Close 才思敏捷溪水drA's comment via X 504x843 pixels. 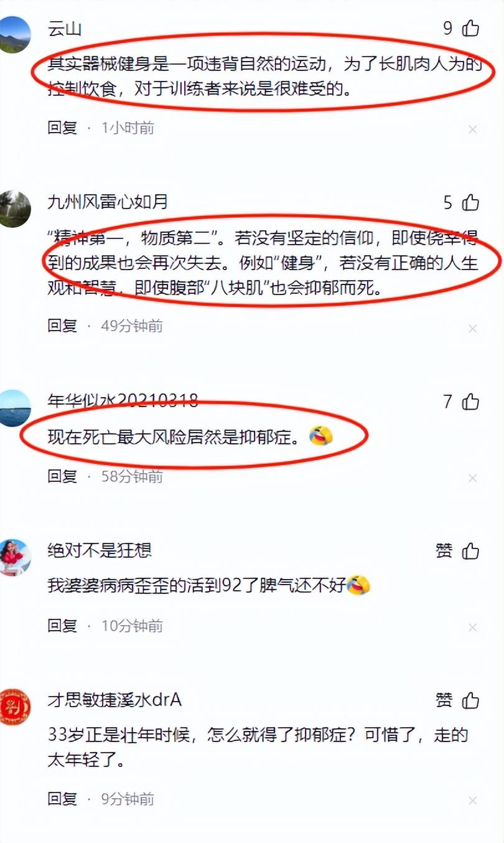tap(472, 801)
